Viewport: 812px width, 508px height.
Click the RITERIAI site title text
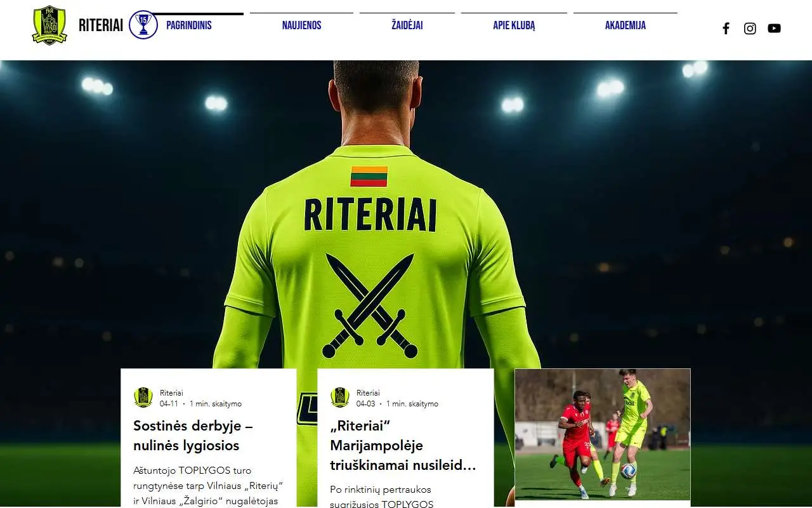101,25
